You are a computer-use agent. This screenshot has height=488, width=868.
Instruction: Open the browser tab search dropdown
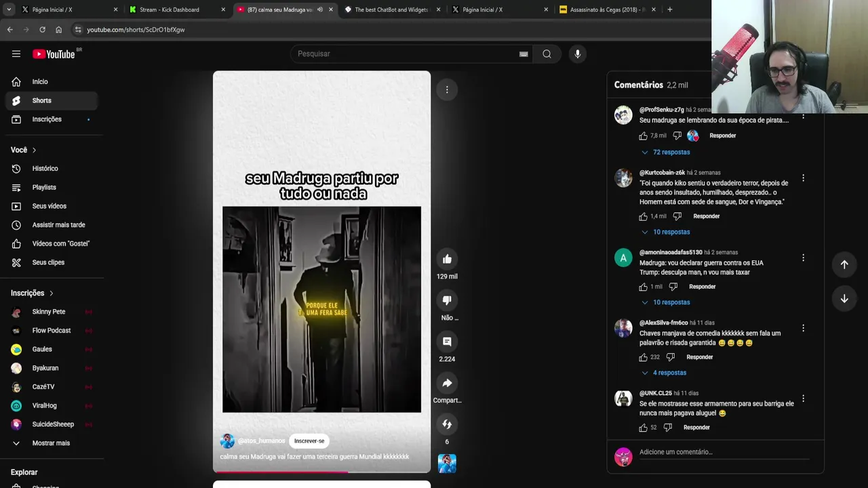(9, 9)
